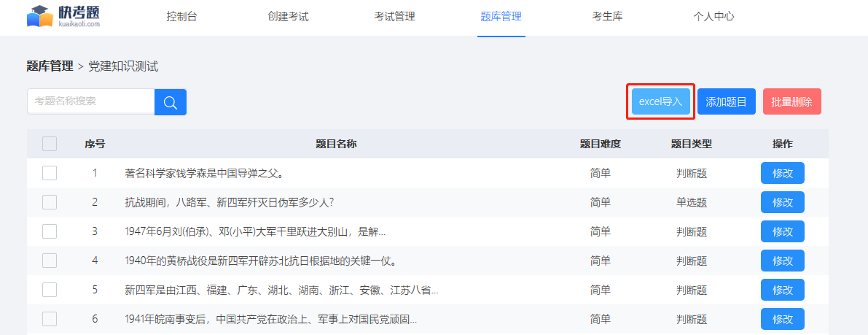The height and width of the screenshot is (335, 868).
Task: Click 简单 difficulty cell in row 1
Action: pyautogui.click(x=601, y=174)
